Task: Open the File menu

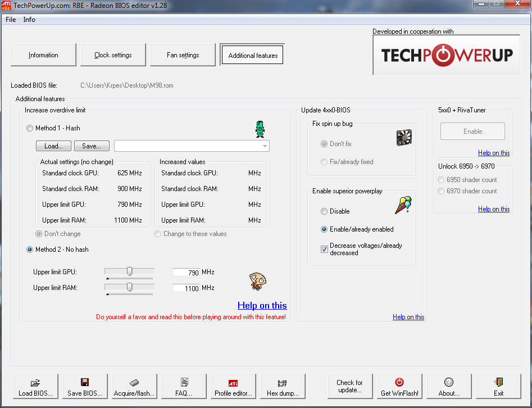Action: click(x=11, y=20)
